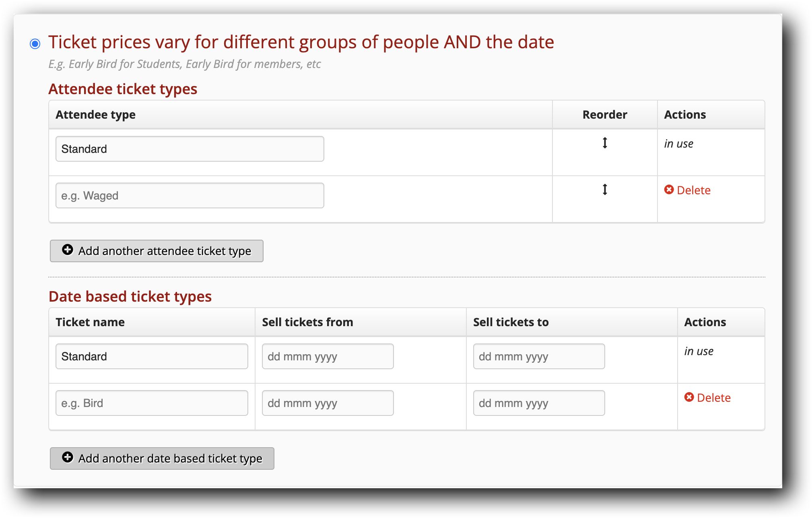The height and width of the screenshot is (518, 812).
Task: Open the Sell tickets to date field for Standard
Action: click(x=539, y=356)
